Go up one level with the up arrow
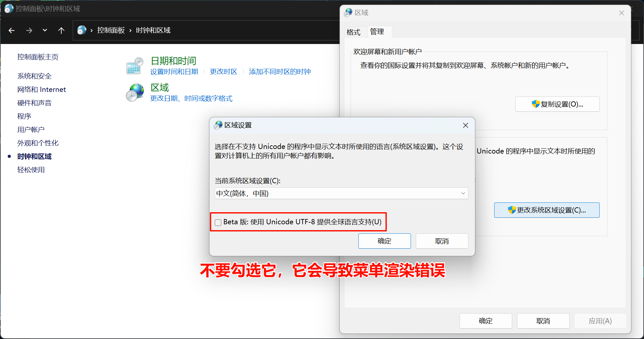644x339 pixels. click(x=61, y=30)
